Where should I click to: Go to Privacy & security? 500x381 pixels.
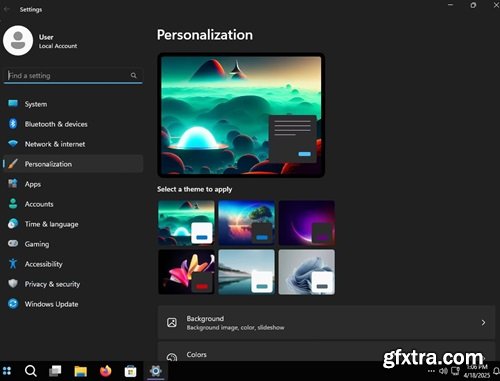(x=73, y=284)
